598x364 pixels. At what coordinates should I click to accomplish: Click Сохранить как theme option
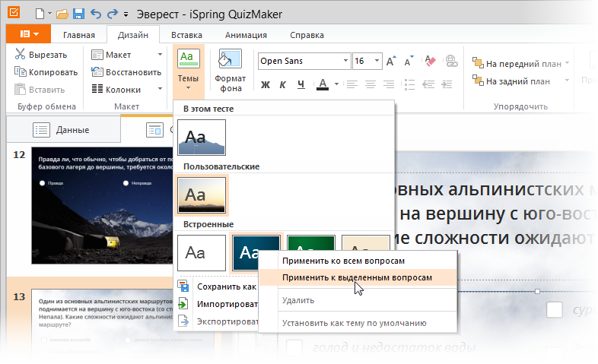point(218,286)
